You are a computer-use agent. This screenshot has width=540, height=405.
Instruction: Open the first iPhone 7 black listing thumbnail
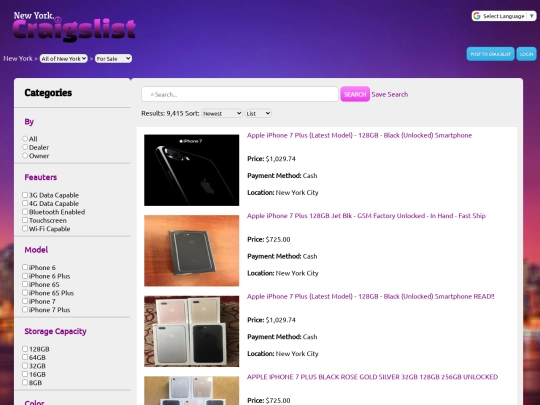tap(191, 170)
